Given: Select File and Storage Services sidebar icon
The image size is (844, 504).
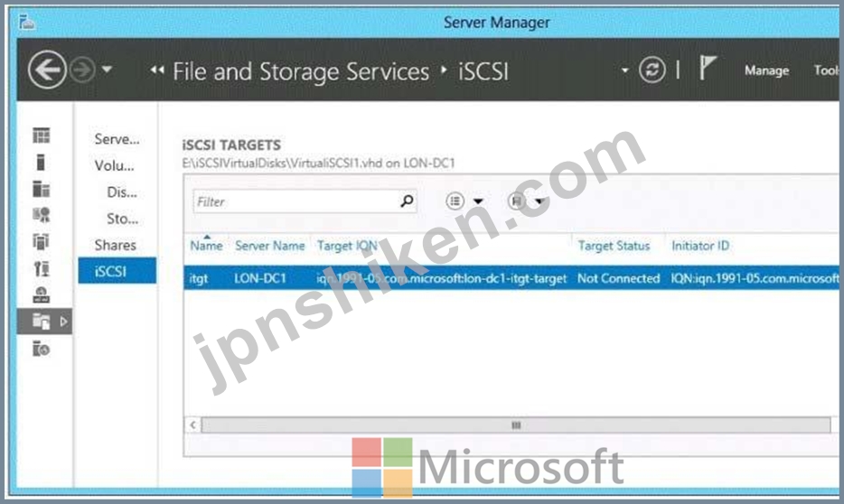Looking at the screenshot, I should [41, 322].
